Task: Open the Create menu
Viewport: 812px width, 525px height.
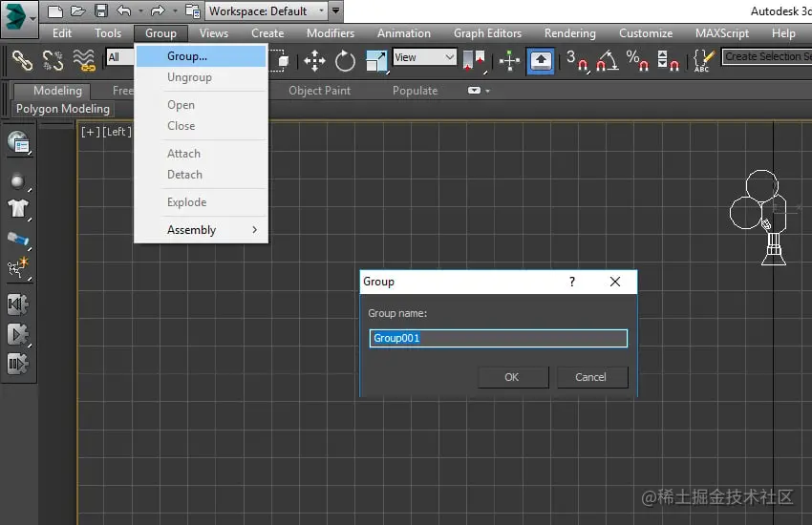Action: click(x=267, y=33)
